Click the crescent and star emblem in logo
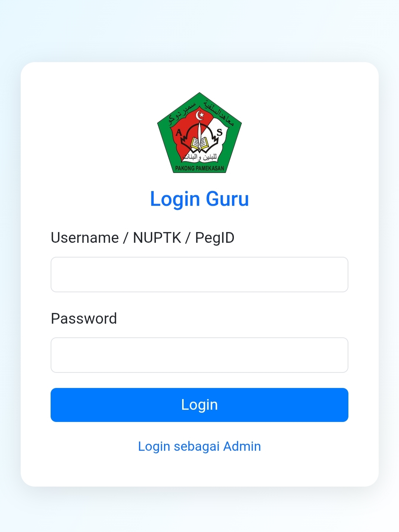 pyautogui.click(x=200, y=115)
